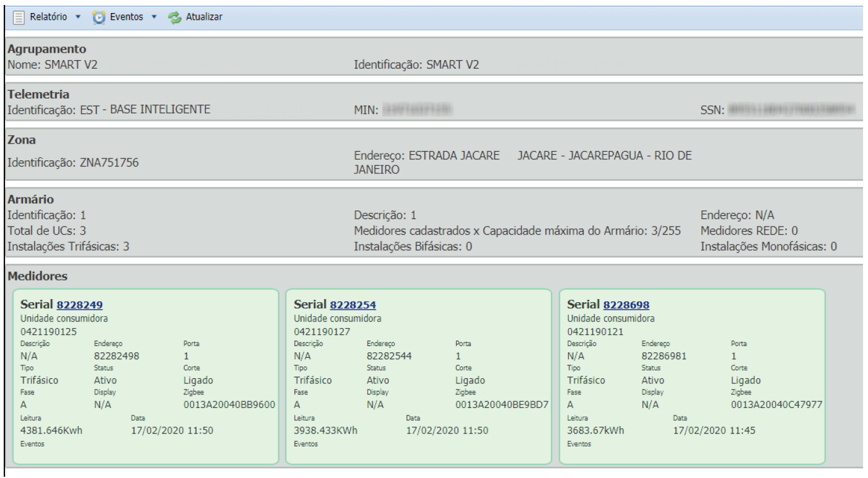Open the Relatório menu label
The width and height of the screenshot is (868, 478).
(48, 17)
